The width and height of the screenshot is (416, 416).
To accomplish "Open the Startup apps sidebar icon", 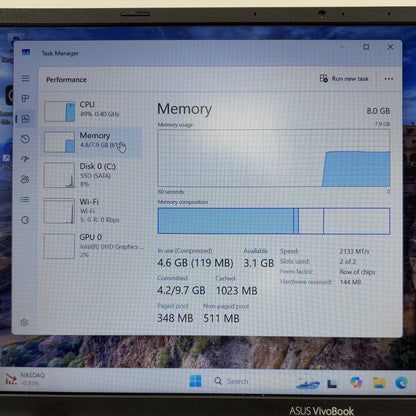I will click(25, 159).
